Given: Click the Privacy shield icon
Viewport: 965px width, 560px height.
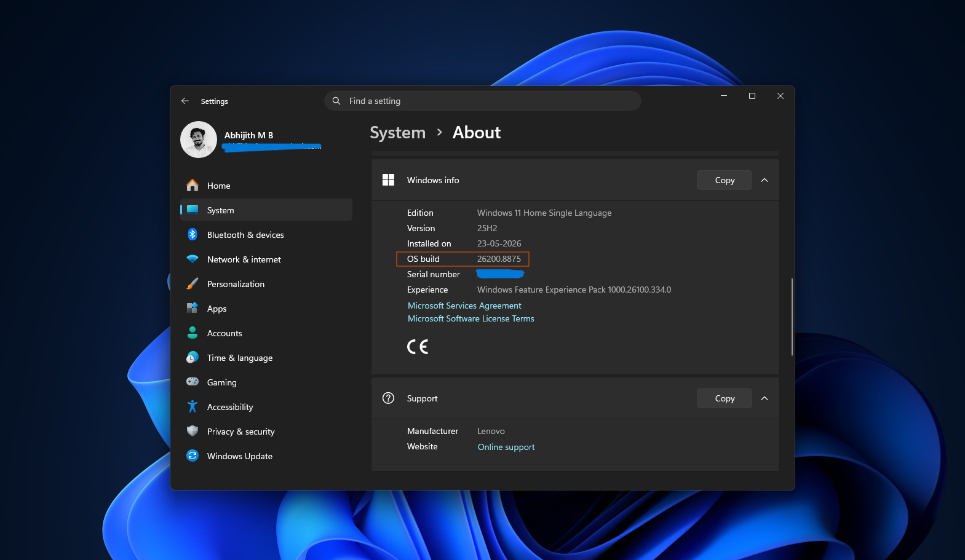Looking at the screenshot, I should pyautogui.click(x=193, y=431).
